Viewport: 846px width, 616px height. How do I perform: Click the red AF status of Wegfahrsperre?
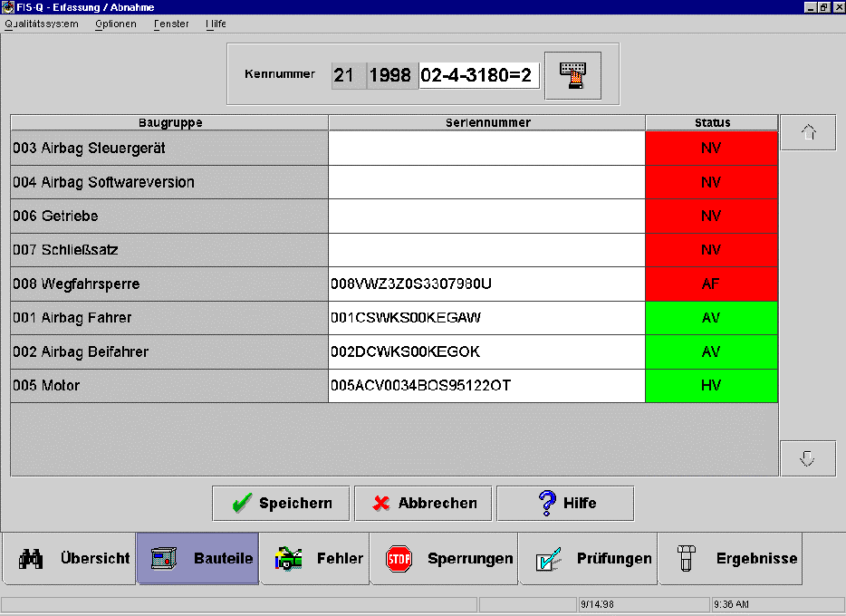click(x=711, y=284)
